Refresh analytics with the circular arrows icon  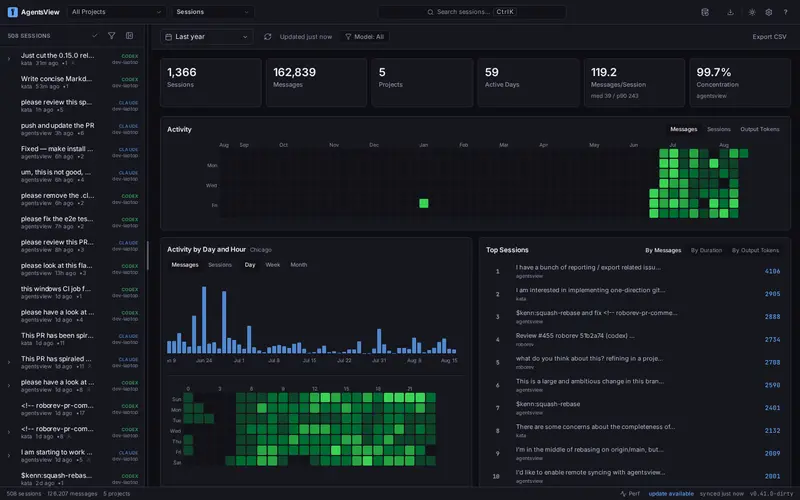[267, 37]
